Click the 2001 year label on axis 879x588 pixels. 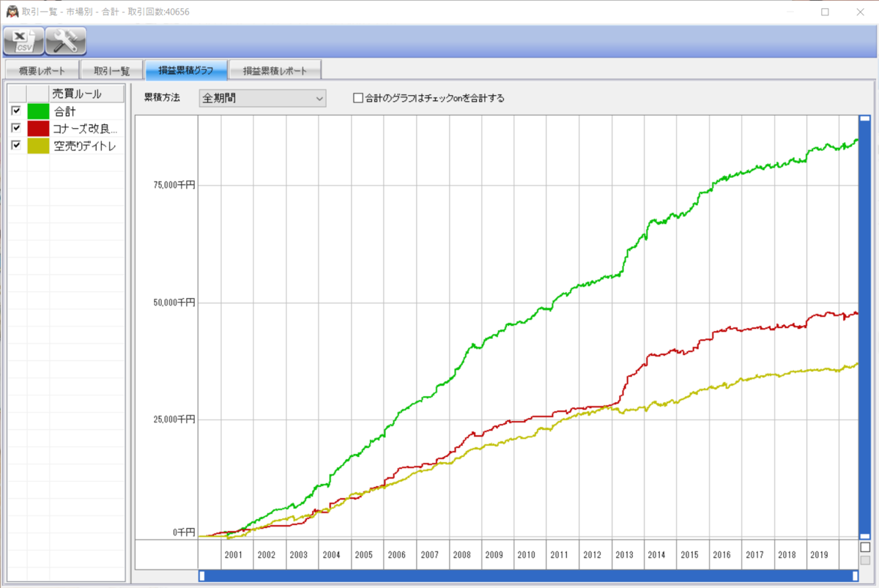click(x=234, y=555)
